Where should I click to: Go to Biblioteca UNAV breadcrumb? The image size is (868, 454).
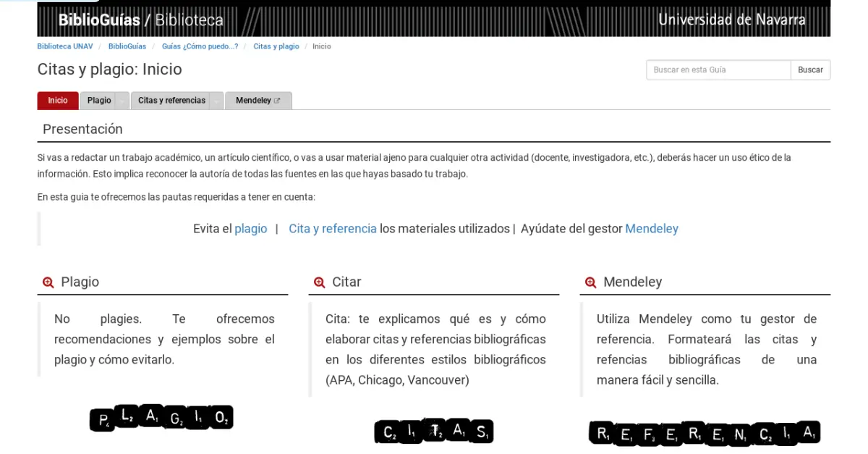65,46
